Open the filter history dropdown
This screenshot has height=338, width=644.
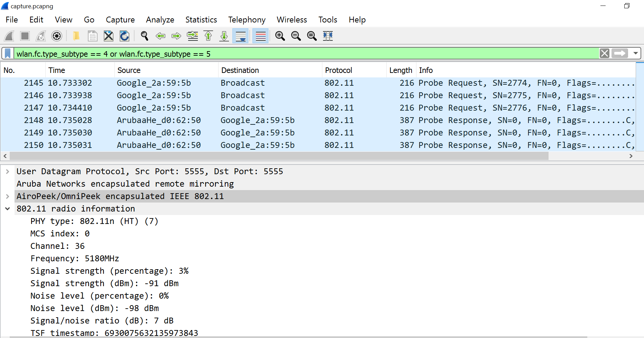(x=636, y=53)
